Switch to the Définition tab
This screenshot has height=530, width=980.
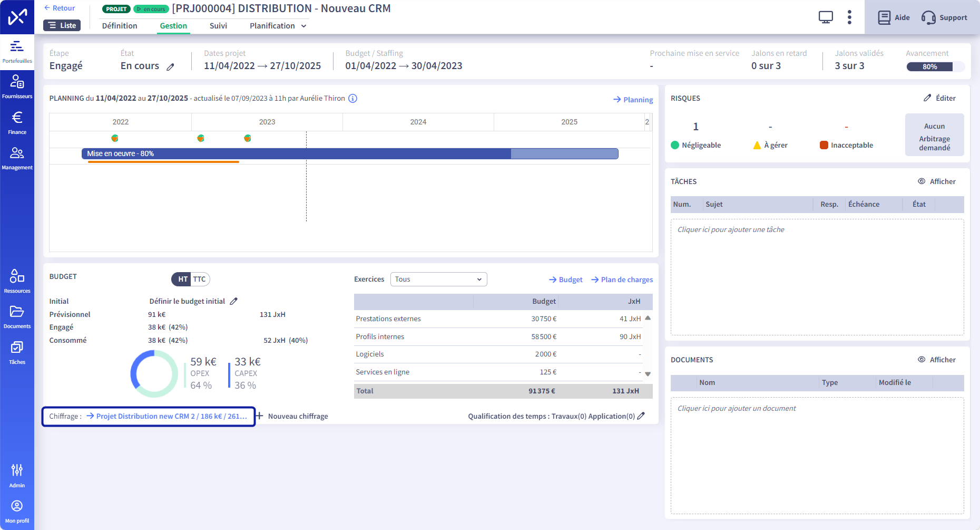coord(120,26)
